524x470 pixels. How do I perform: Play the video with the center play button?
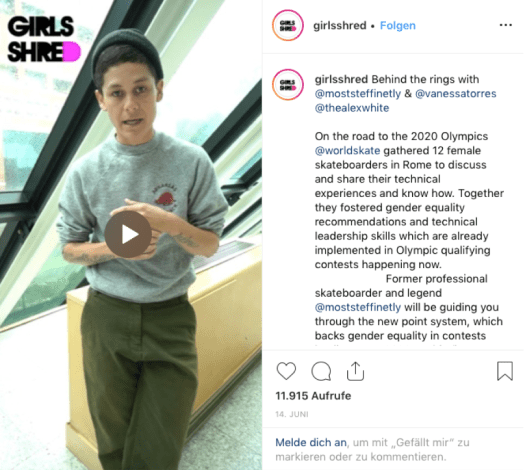pyautogui.click(x=128, y=234)
